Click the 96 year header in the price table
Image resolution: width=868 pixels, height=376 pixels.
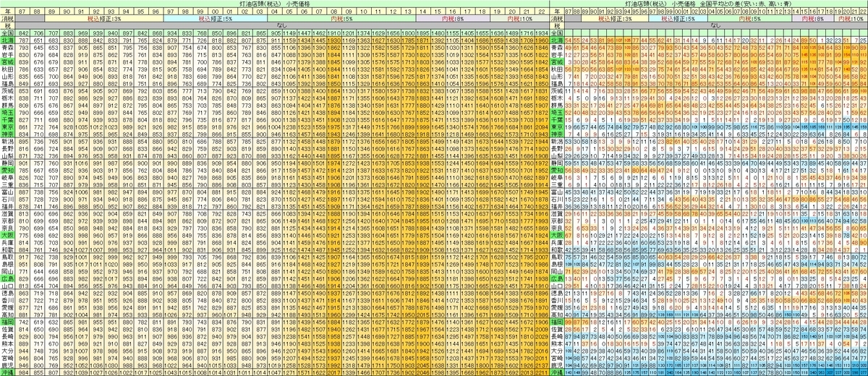pos(156,11)
